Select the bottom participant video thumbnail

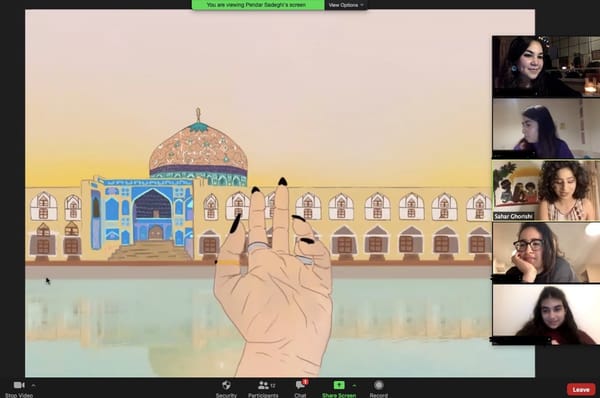546,315
